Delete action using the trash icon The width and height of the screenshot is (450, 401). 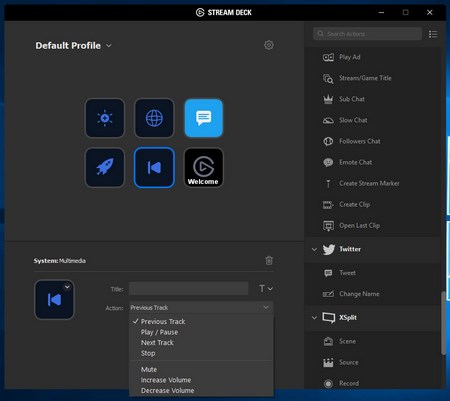pos(269,260)
